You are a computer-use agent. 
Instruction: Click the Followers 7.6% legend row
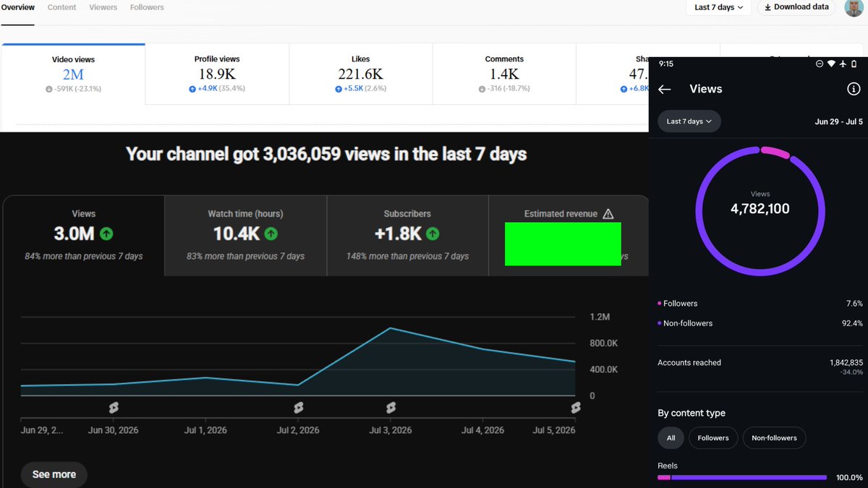coord(760,304)
